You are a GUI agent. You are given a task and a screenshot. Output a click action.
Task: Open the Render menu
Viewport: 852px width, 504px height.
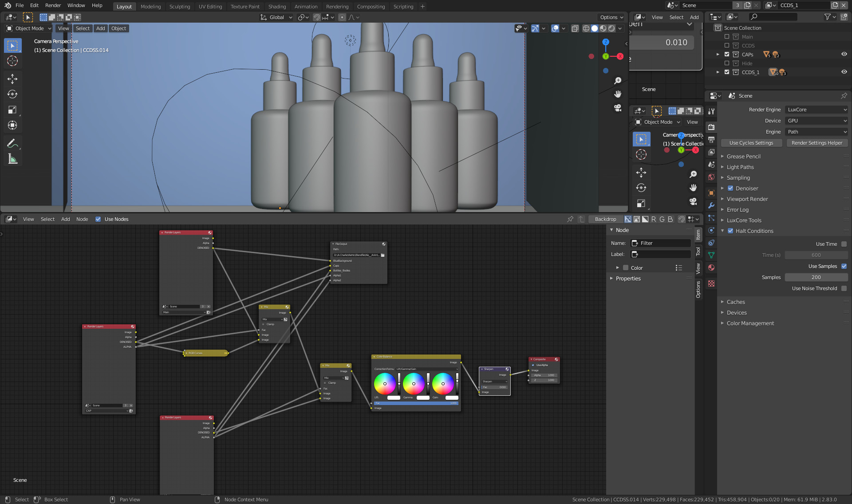53,5
